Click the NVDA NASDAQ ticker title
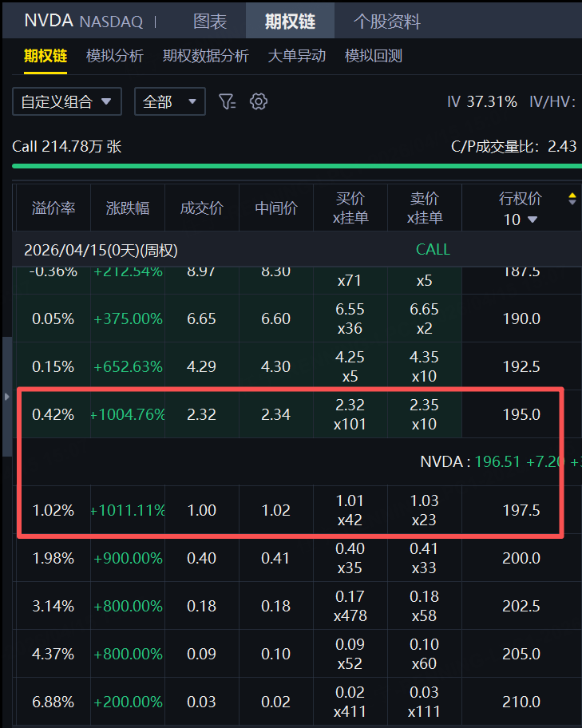The height and width of the screenshot is (728, 582). (x=84, y=22)
